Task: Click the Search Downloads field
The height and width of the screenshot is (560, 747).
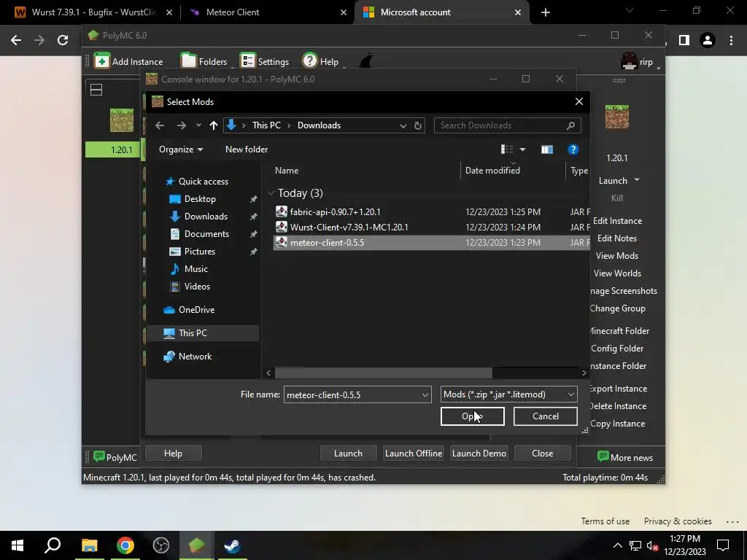Action: [x=508, y=125]
